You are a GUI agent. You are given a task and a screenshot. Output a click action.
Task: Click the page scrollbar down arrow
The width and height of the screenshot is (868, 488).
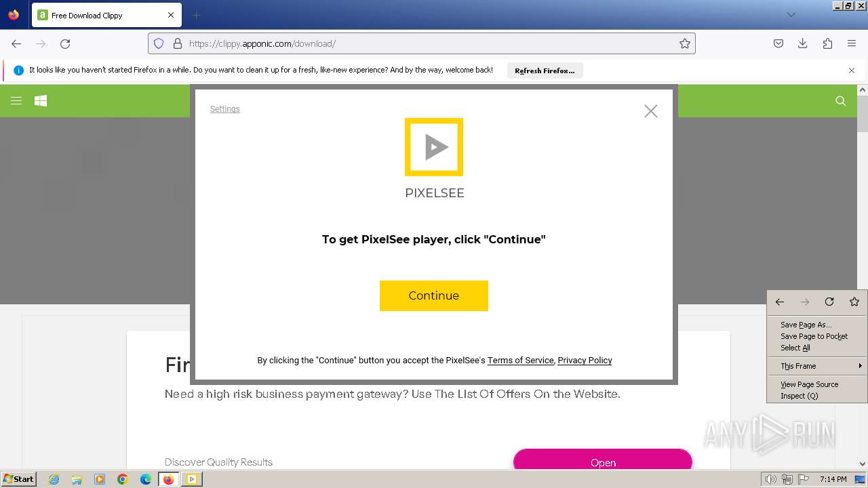tap(863, 464)
